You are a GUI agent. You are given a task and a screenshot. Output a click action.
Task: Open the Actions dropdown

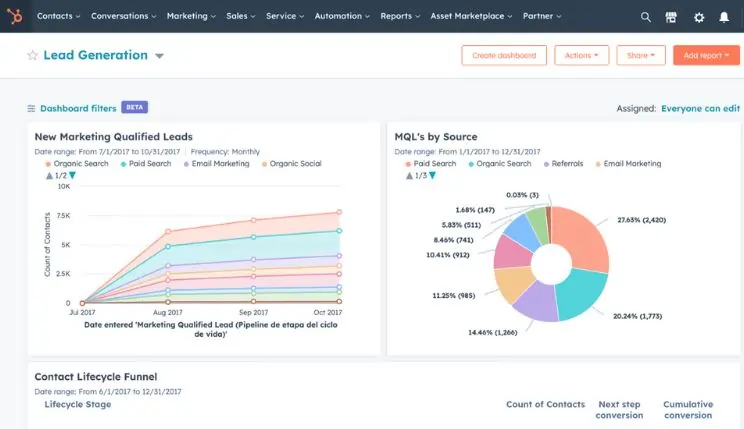[x=581, y=56]
